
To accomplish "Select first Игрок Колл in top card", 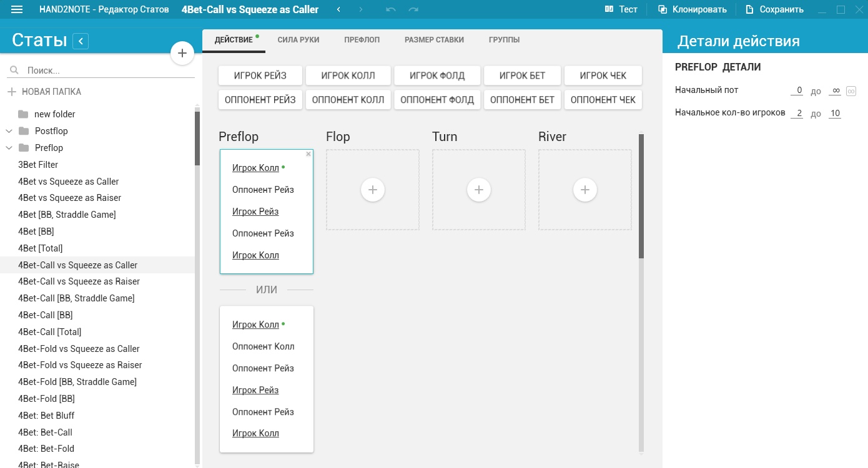I will click(x=255, y=168).
